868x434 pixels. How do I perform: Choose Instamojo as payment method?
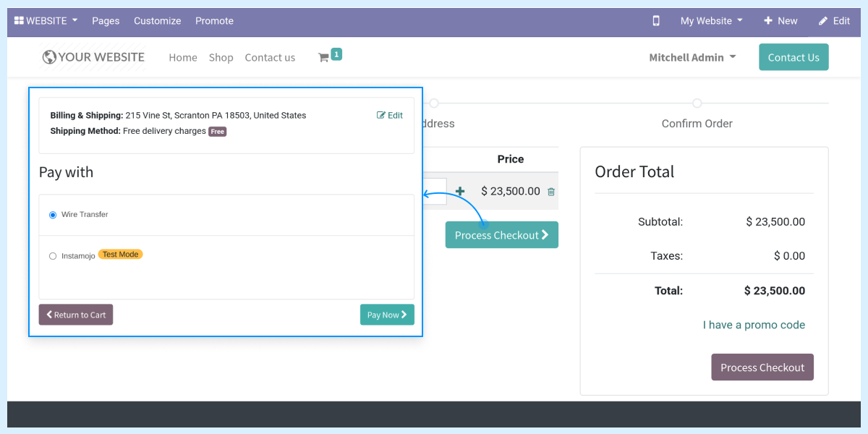tap(51, 255)
